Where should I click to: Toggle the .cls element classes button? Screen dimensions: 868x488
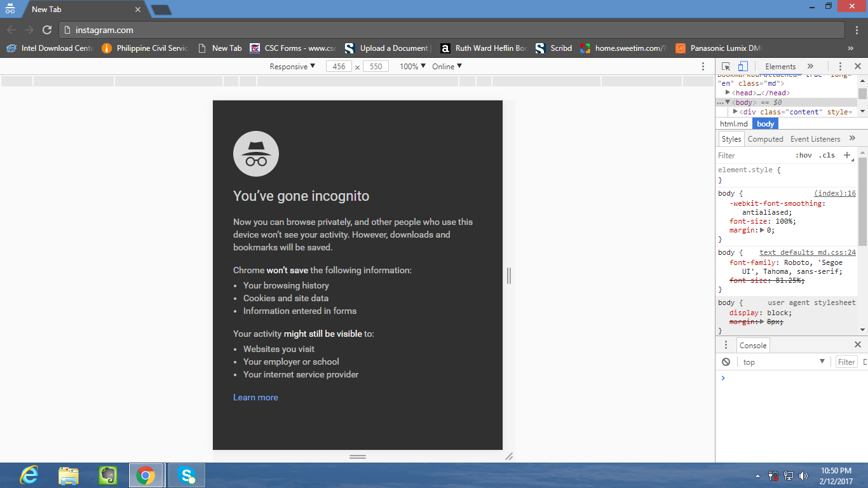click(x=827, y=155)
